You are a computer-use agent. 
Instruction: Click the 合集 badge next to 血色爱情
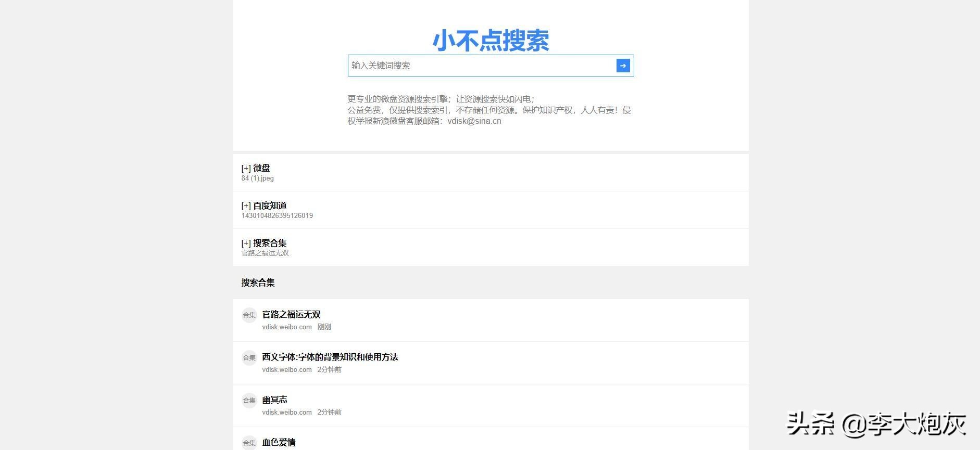point(249,443)
